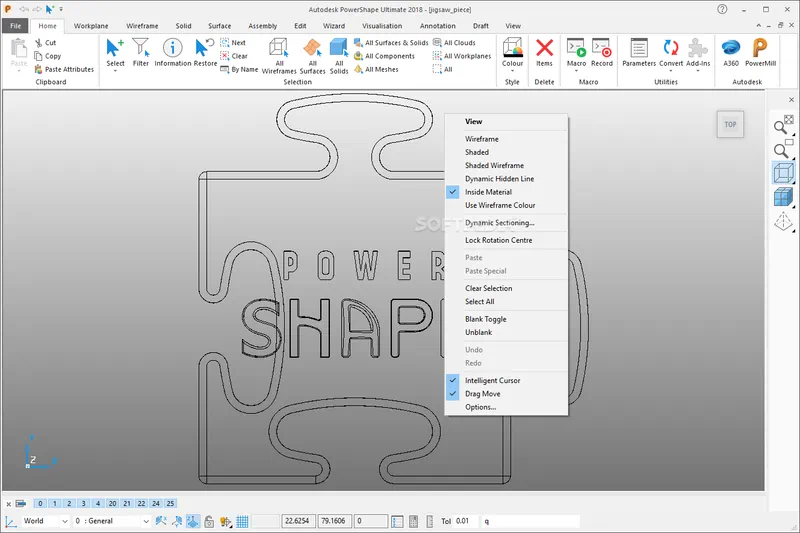Image resolution: width=800 pixels, height=533 pixels.
Task: Click the Cut scissors icon
Action: 39,43
